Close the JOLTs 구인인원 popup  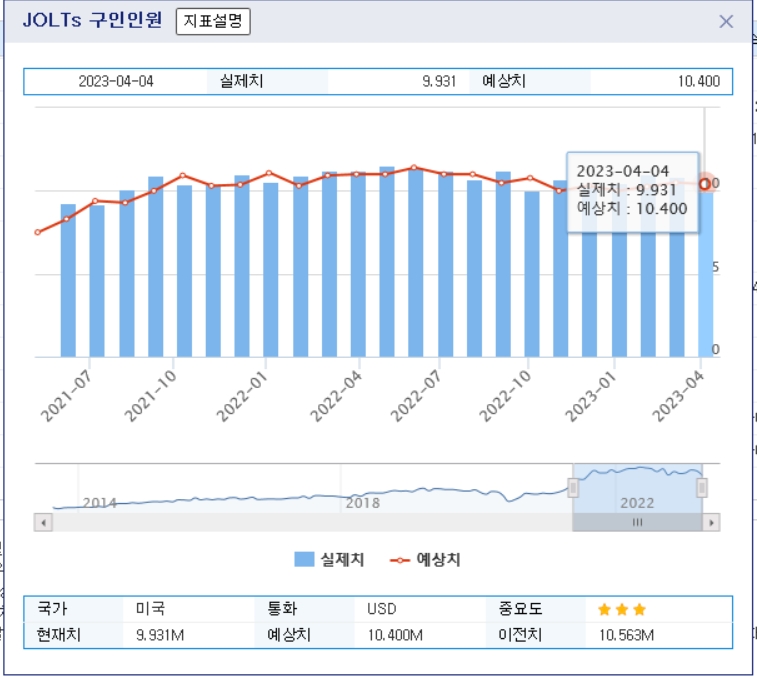[726, 21]
